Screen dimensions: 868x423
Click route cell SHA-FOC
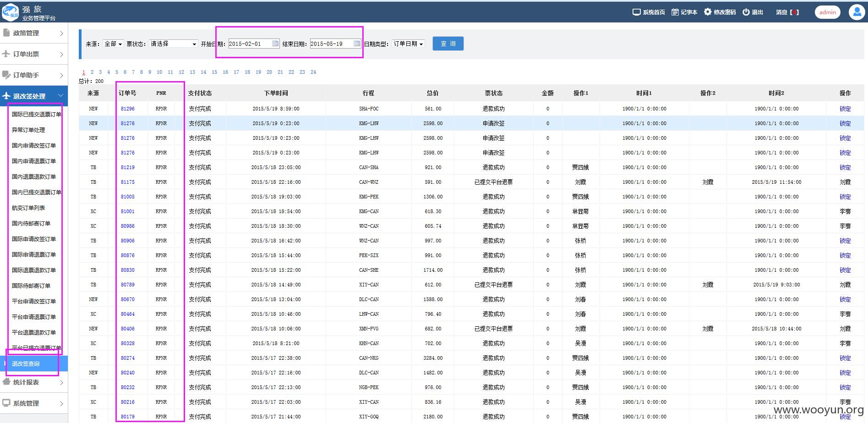tap(369, 109)
